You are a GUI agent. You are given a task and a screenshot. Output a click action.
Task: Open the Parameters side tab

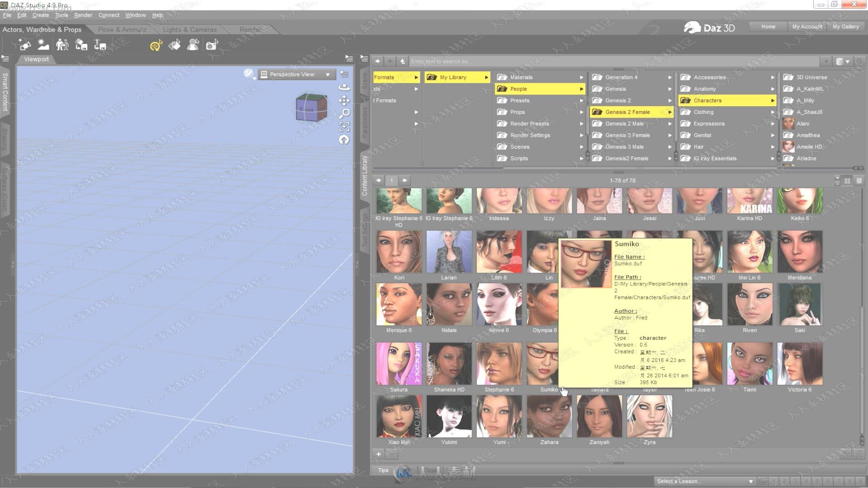click(x=365, y=122)
